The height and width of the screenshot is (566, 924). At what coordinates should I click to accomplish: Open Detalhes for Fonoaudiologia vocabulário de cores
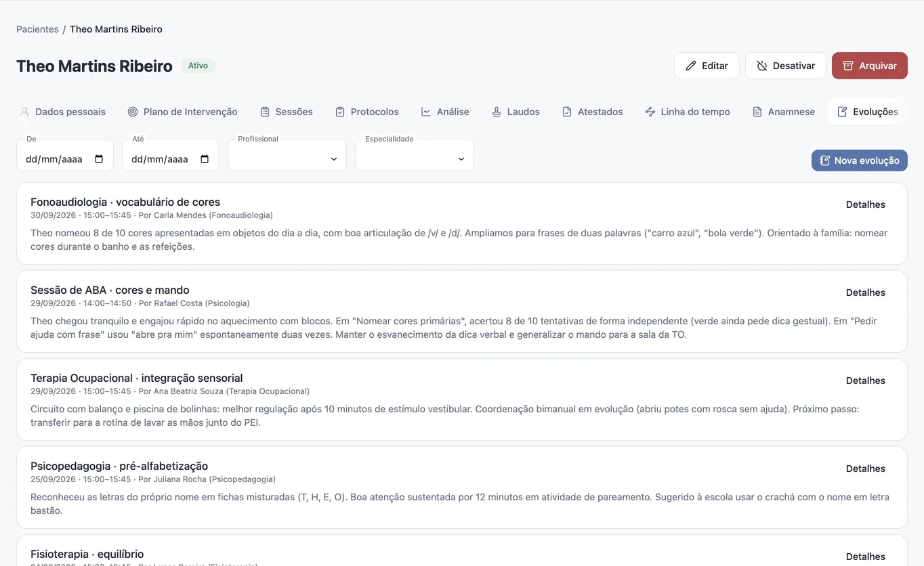866,204
